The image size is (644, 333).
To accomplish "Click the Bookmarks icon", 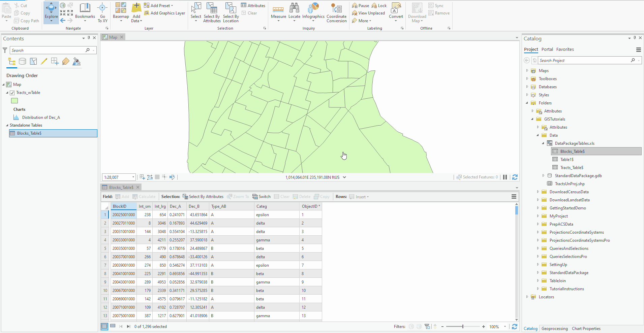I will (85, 12).
